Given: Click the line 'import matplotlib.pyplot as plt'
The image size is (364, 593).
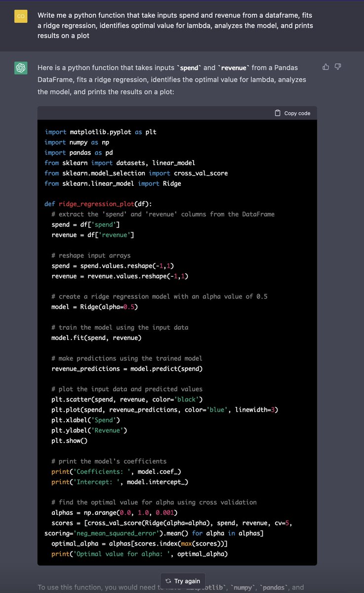Looking at the screenshot, I should coord(101,132).
